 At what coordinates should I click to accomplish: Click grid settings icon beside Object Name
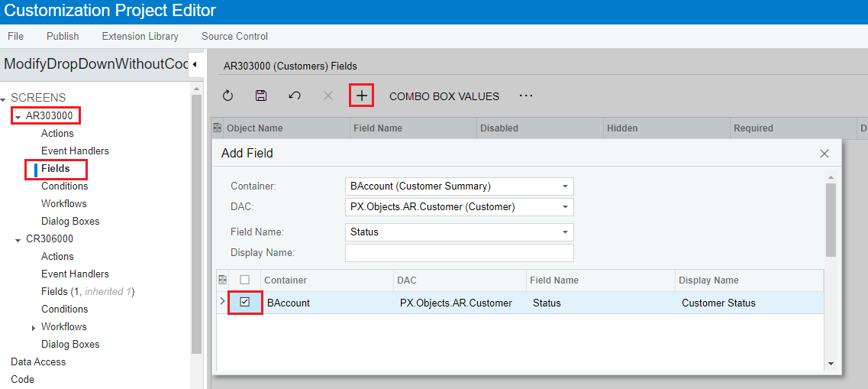point(218,128)
